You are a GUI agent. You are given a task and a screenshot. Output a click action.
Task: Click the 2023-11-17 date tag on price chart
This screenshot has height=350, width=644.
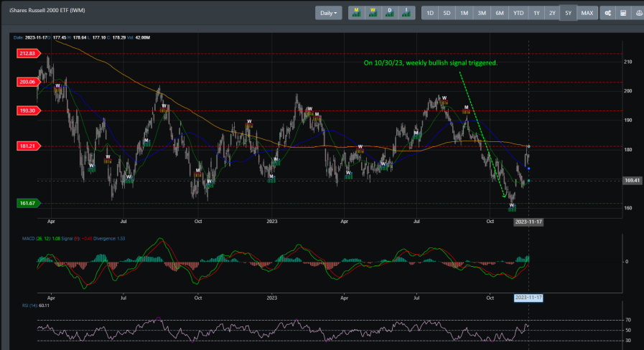(528, 222)
